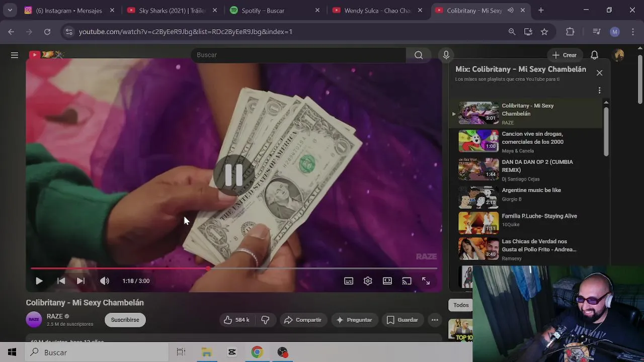644x362 pixels.
Task: Open a new browser tab
Action: [541, 11]
